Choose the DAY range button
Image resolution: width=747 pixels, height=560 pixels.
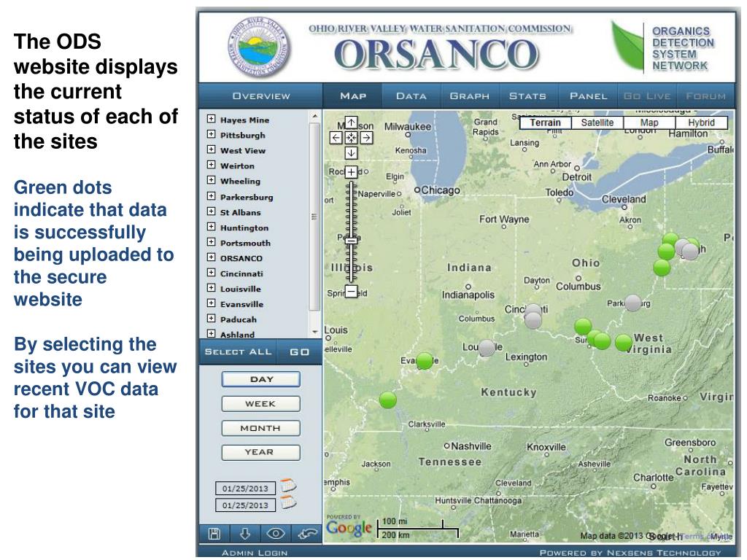[261, 379]
